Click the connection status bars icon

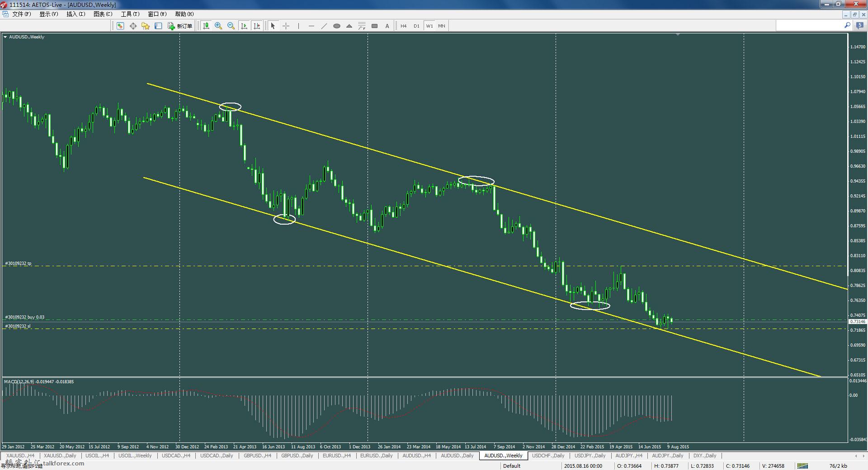coord(802,466)
